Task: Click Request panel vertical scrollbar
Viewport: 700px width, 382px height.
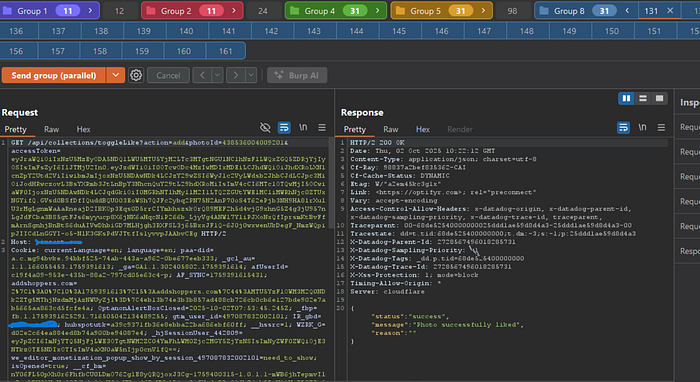Action: coord(331,183)
